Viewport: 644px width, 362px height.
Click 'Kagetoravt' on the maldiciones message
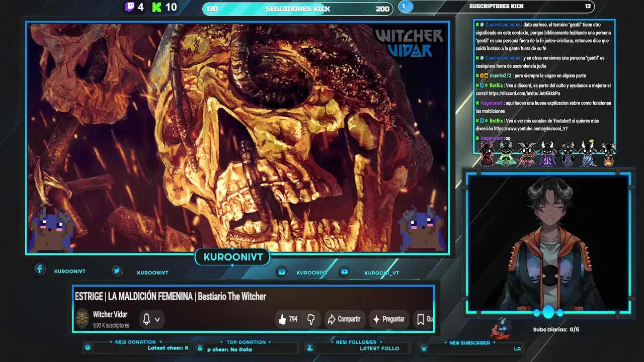(492, 103)
